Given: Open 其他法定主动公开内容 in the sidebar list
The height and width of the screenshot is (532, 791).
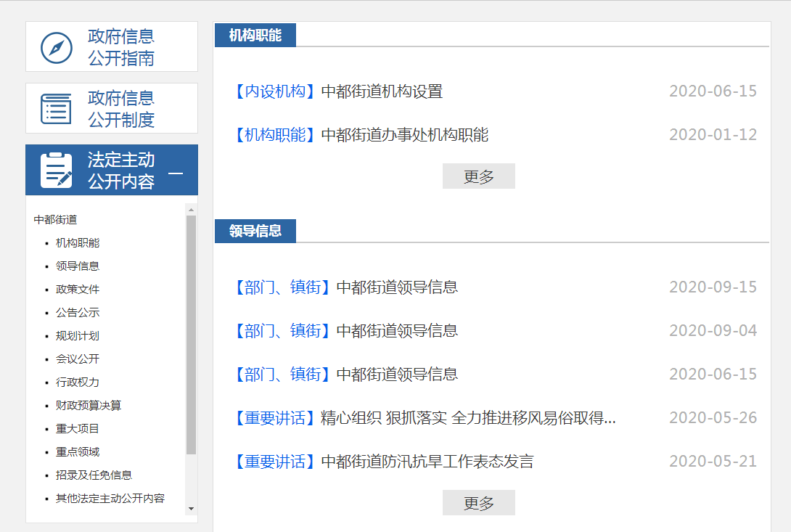Looking at the screenshot, I should (x=110, y=498).
